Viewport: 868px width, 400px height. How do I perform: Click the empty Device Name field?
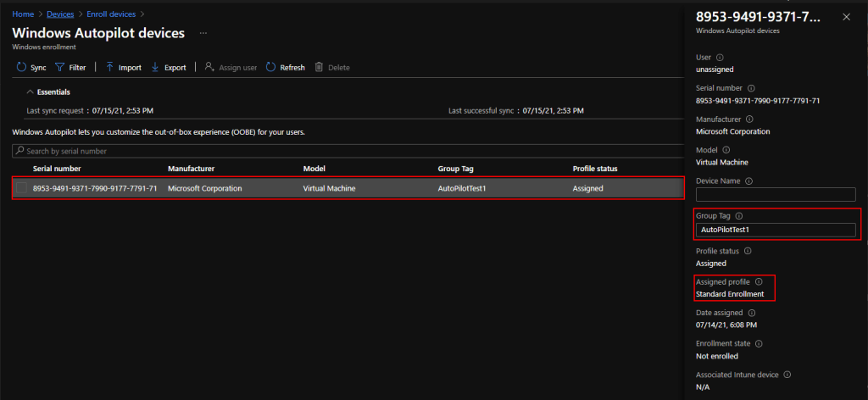[x=776, y=195]
